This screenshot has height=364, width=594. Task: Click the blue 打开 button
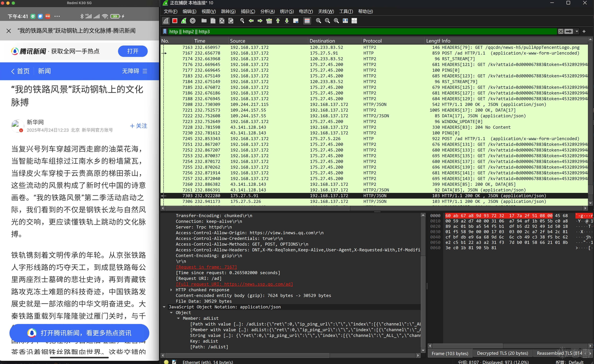coord(133,51)
